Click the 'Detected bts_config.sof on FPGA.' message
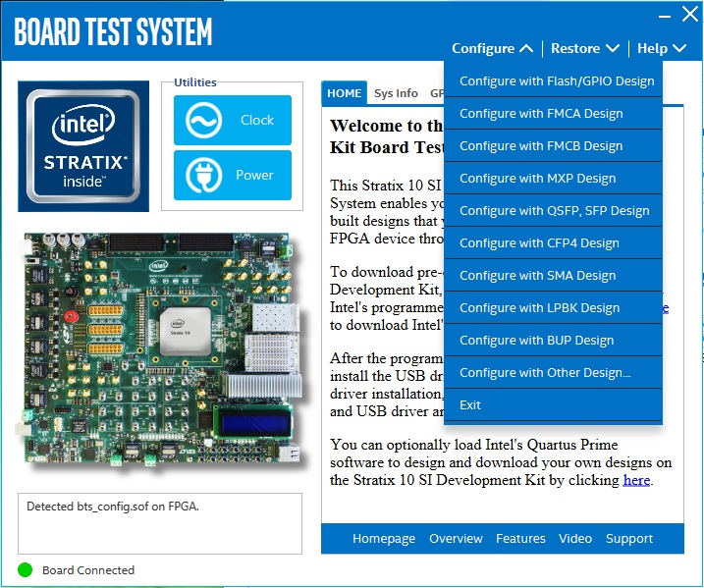This screenshot has height=588, width=704. point(113,507)
